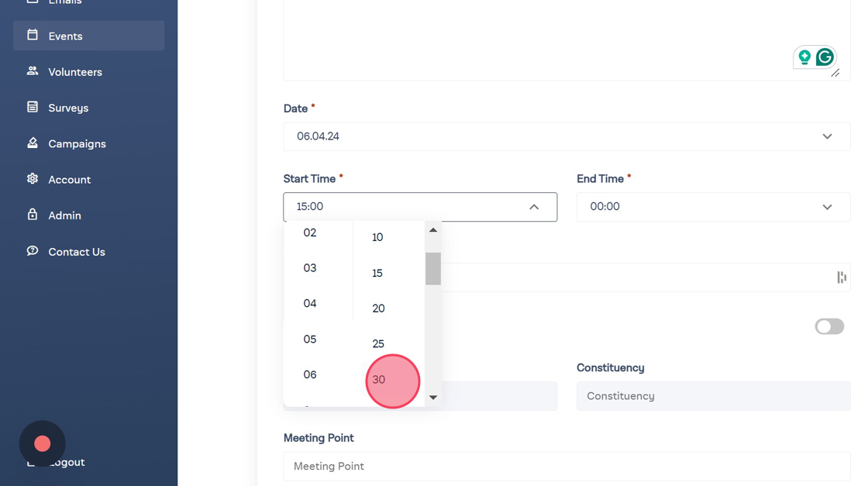Click the time picker scrollbar thumb
The width and height of the screenshot is (868, 486).
point(433,269)
